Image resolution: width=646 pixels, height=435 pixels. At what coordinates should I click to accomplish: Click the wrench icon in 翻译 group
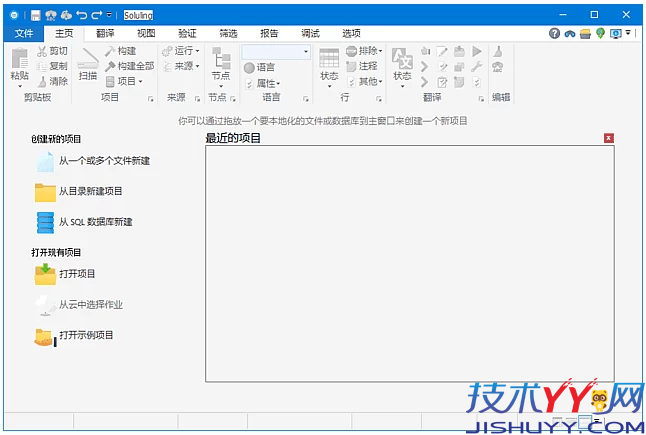tap(477, 66)
